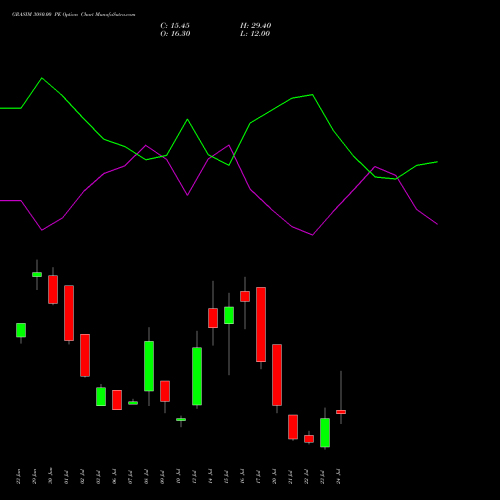500x500 pixels.
Task: Click the 22 Jun date label
Action: click(x=19, y=477)
